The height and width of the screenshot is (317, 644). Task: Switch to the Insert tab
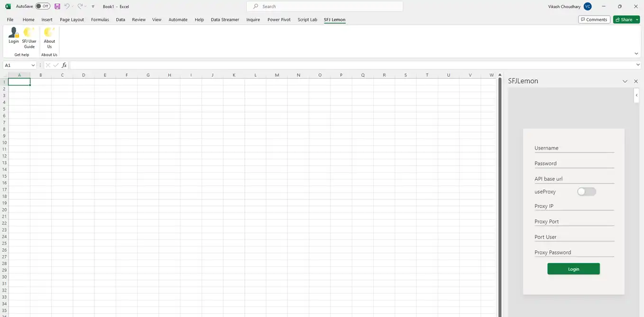(47, 19)
